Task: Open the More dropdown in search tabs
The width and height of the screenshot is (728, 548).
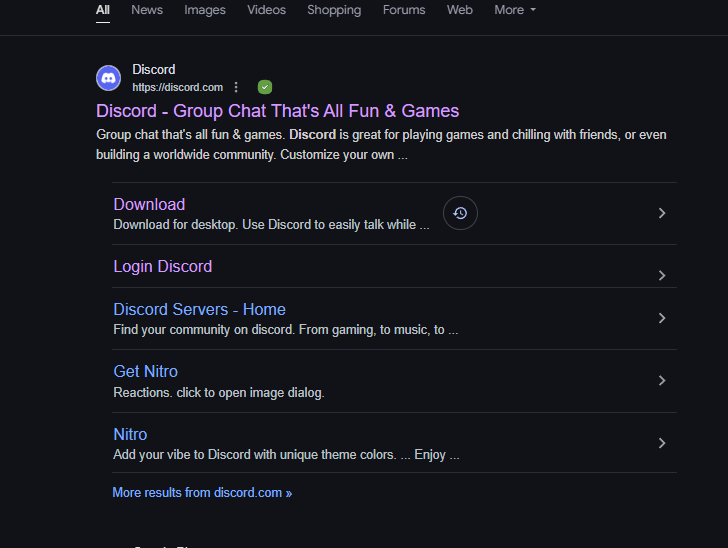Action: pos(514,10)
